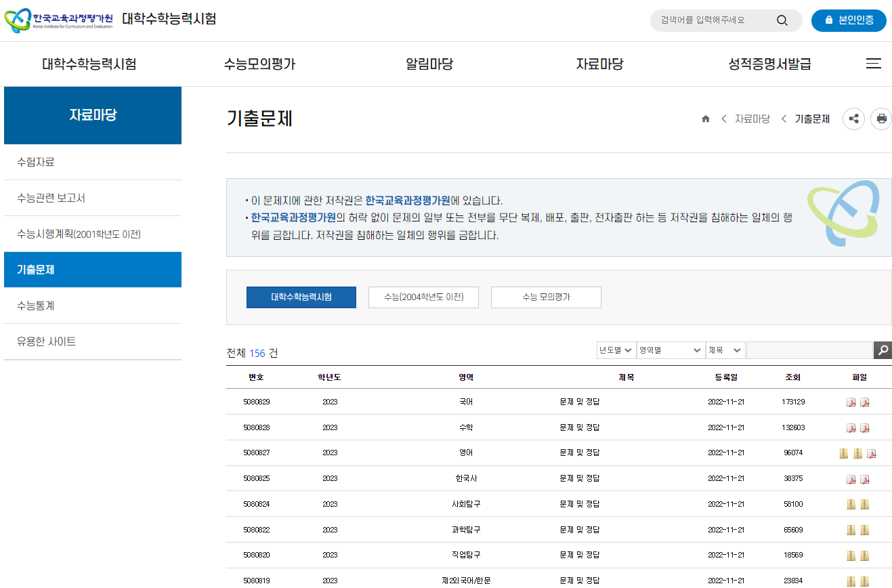Download the 수학 answer PDF file
The height and width of the screenshot is (588, 892).
point(865,427)
